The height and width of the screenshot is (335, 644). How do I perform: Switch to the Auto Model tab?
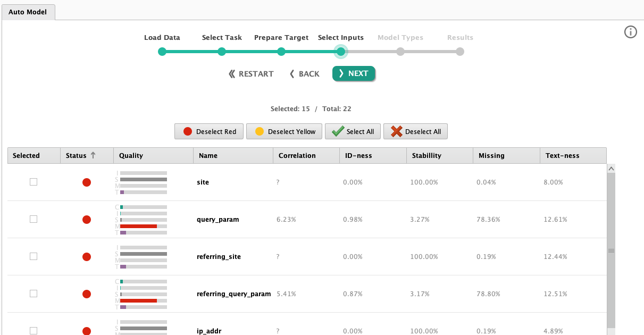click(29, 11)
